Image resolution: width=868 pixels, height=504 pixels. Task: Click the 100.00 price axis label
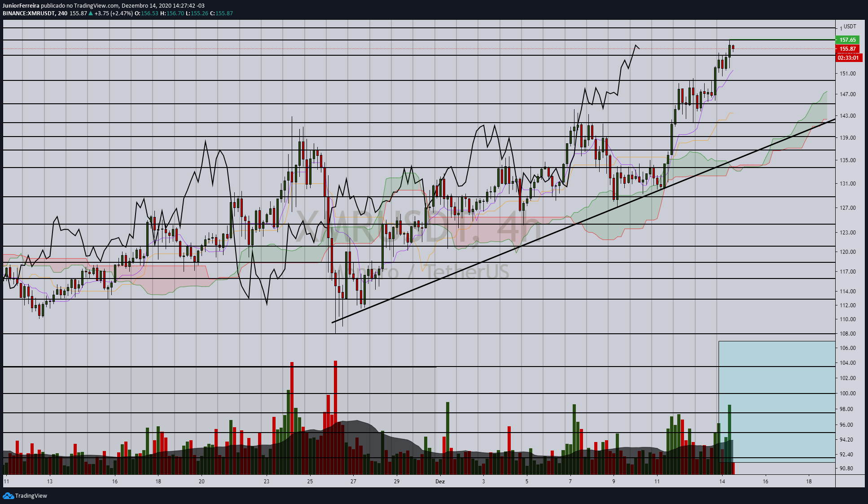pyautogui.click(x=848, y=393)
